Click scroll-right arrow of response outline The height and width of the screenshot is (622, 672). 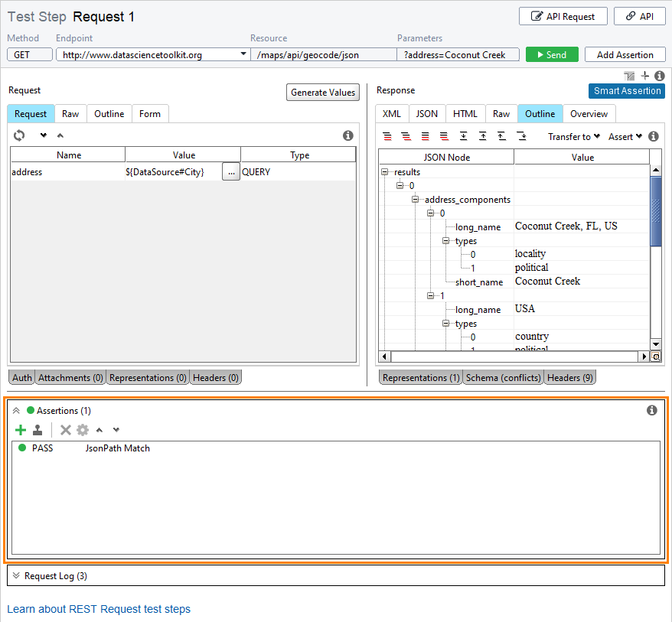644,357
